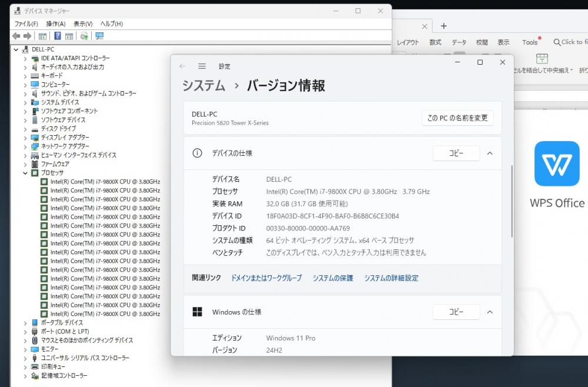This screenshot has height=387, width=588.
Task: Open the Settings hamburger navigation menu
Action: 202,66
